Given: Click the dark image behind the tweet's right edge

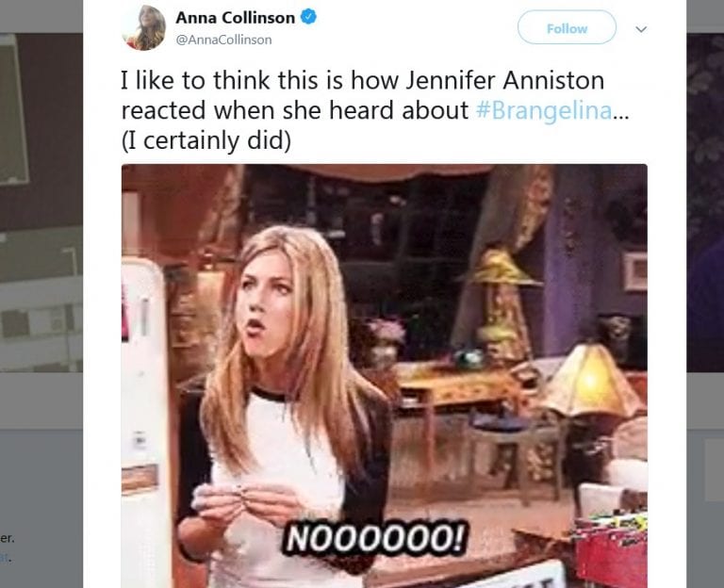Looking at the screenshot, I should (x=705, y=203).
